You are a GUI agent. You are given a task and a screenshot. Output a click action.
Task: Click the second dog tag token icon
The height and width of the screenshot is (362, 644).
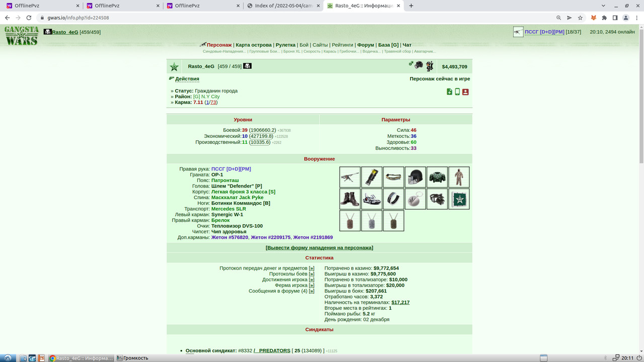pyautogui.click(x=372, y=221)
